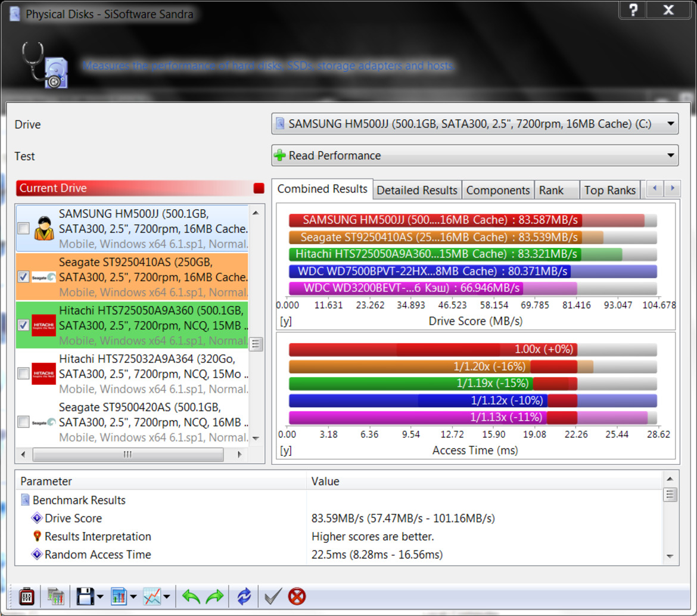Screen dimensions: 697x616
Task: Expand the line graph icon's dropdown arrow
Action: [x=167, y=596]
